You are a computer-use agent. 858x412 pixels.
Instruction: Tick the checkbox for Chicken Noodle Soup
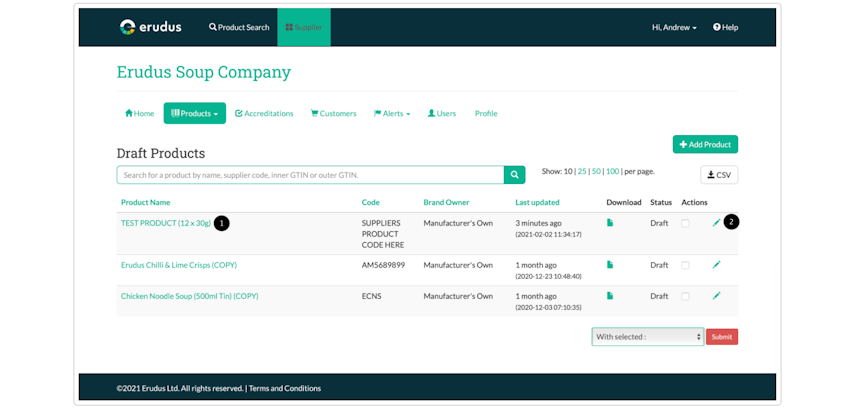coord(685,296)
